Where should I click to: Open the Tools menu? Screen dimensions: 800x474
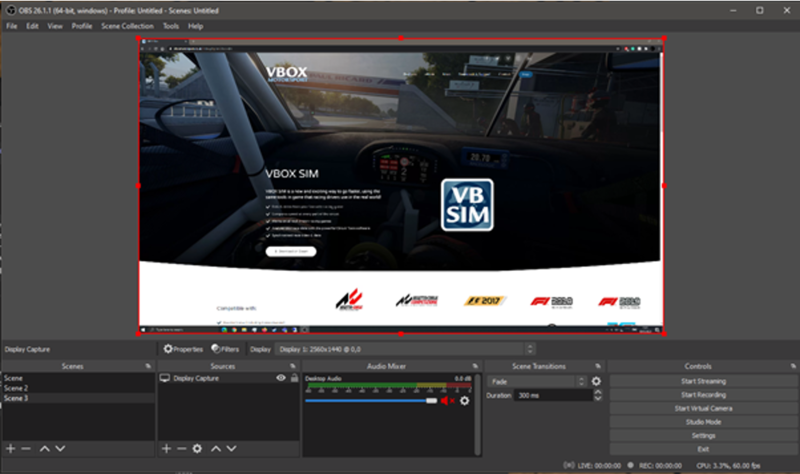(x=170, y=26)
